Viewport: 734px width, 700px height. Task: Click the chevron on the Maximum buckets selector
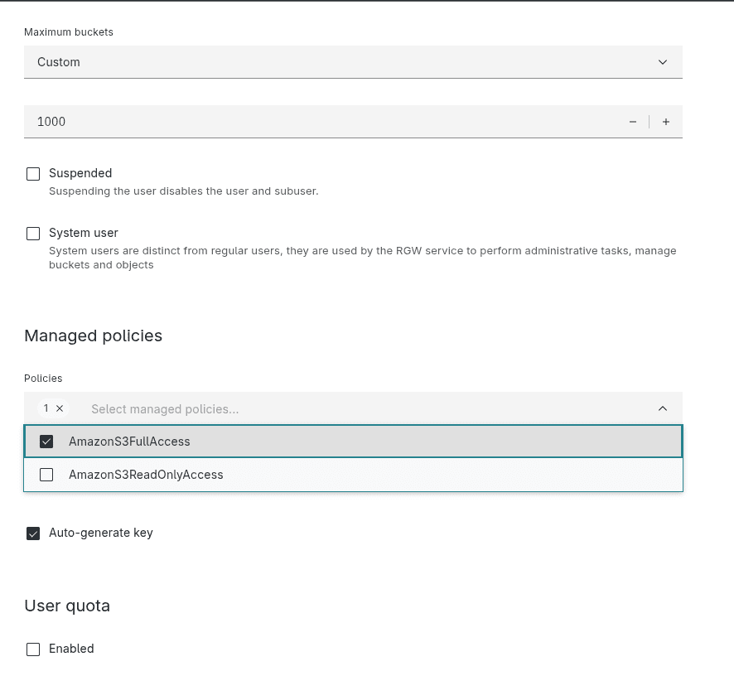(x=662, y=61)
